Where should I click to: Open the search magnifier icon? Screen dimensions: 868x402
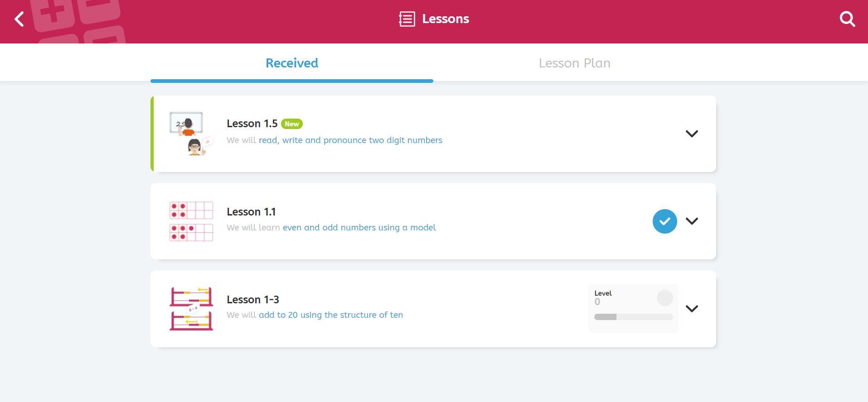click(847, 19)
